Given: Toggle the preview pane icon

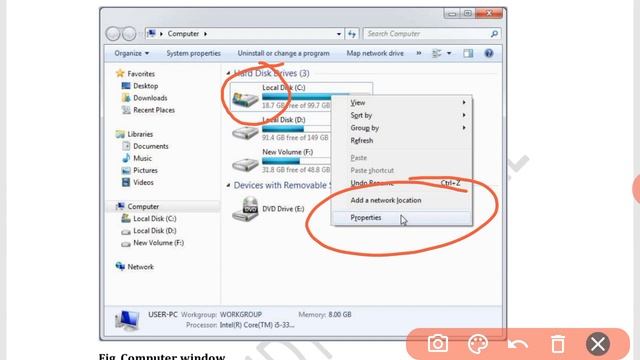Looking at the screenshot, I should pyautogui.click(x=468, y=53).
